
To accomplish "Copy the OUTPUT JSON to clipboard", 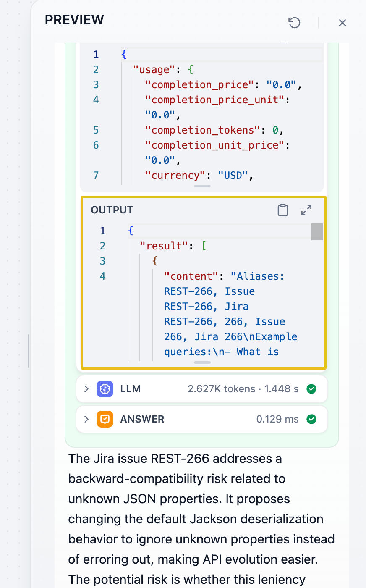I will click(x=283, y=210).
